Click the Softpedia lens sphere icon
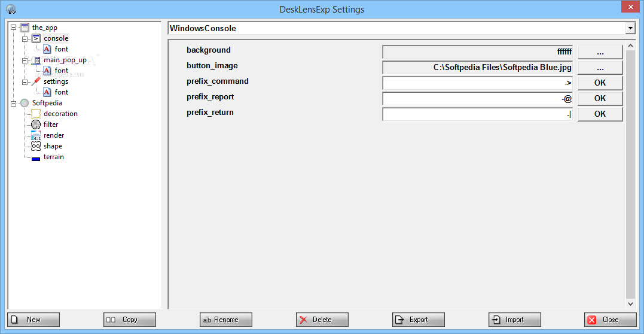This screenshot has height=334, width=644. tap(25, 103)
